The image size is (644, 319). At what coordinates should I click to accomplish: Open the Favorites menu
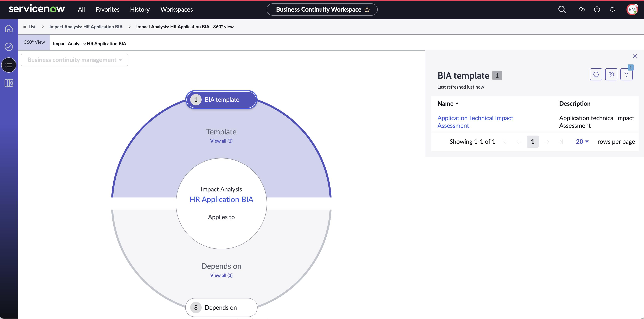click(x=107, y=10)
